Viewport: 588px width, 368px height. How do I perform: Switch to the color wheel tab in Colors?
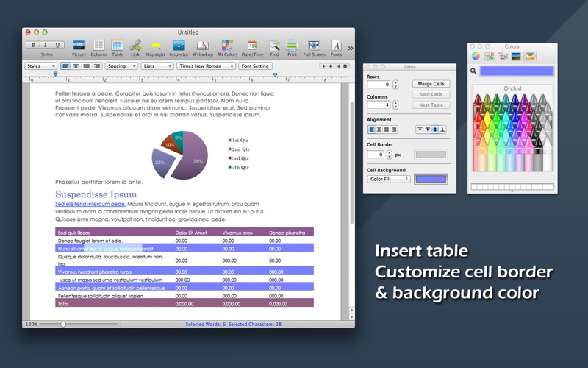(476, 57)
